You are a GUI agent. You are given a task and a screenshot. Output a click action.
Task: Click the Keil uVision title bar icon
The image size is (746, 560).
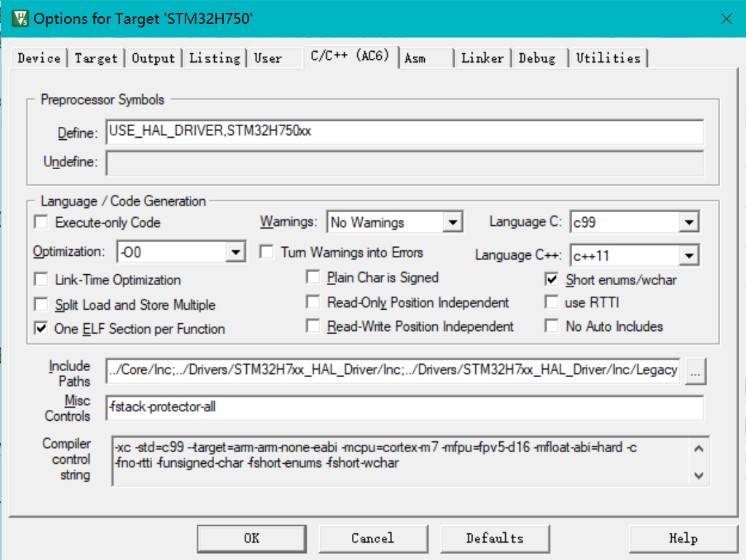pos(20,18)
